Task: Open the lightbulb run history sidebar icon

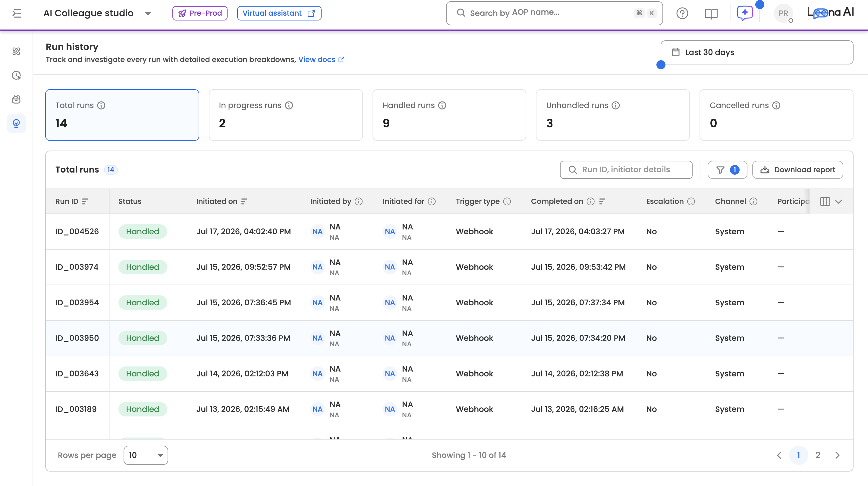Action: (16, 123)
